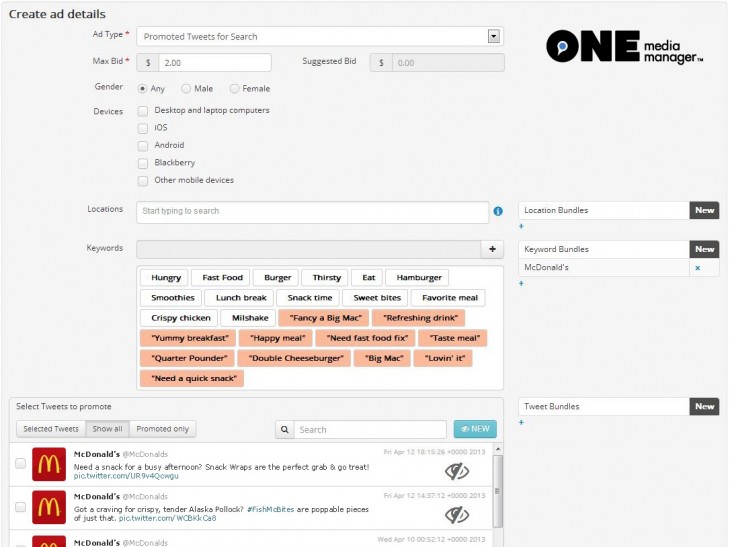Click McDonald's avatar on Snack Wraps tweet
730x547 pixels.
coord(49,464)
